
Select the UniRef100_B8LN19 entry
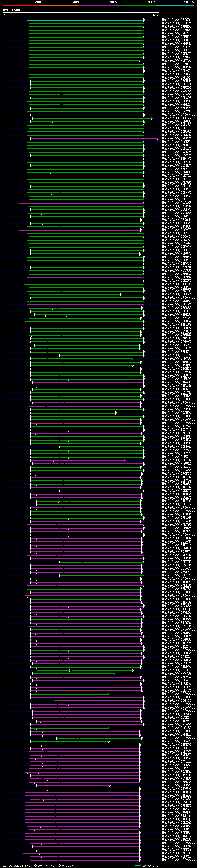point(177,40)
